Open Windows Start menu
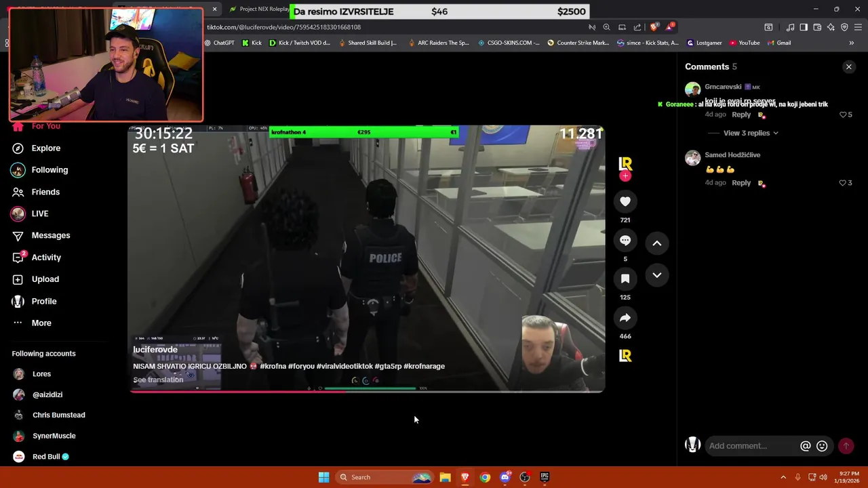Viewport: 868px width, 488px height. (323, 477)
